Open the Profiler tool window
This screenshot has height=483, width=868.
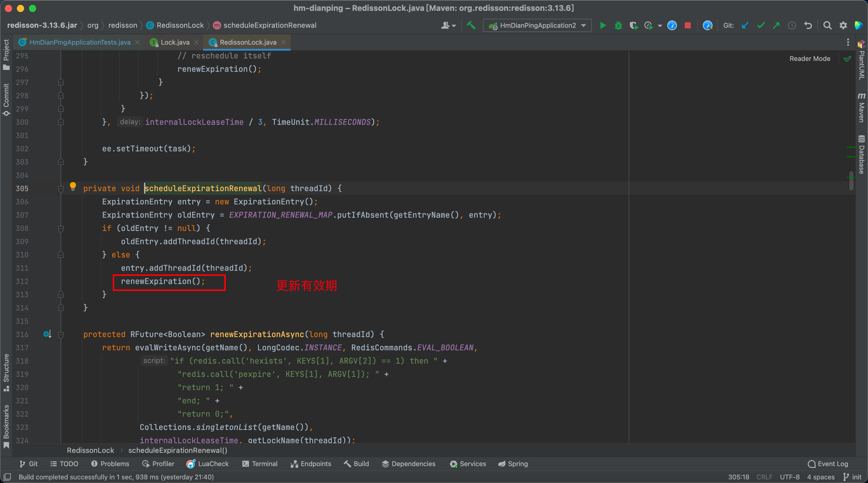click(x=158, y=464)
